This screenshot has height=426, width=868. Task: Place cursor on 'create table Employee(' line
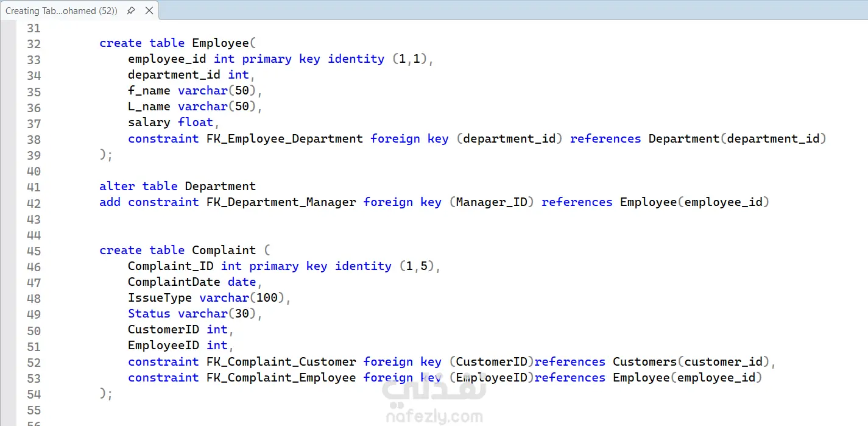178,43
